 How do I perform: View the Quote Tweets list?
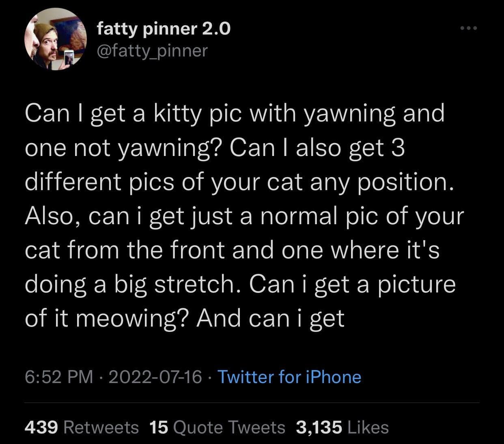click(x=229, y=427)
